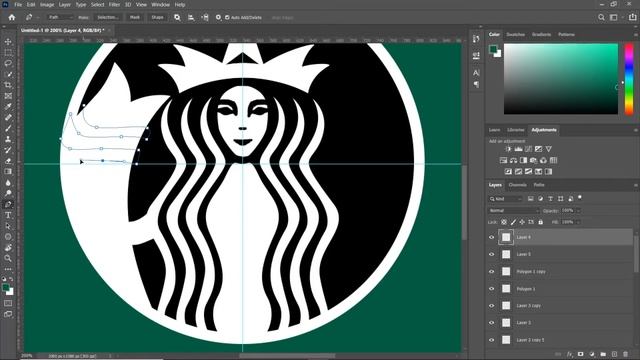
Task: Open Fill value dropdown arrow
Action: pyautogui.click(x=578, y=222)
